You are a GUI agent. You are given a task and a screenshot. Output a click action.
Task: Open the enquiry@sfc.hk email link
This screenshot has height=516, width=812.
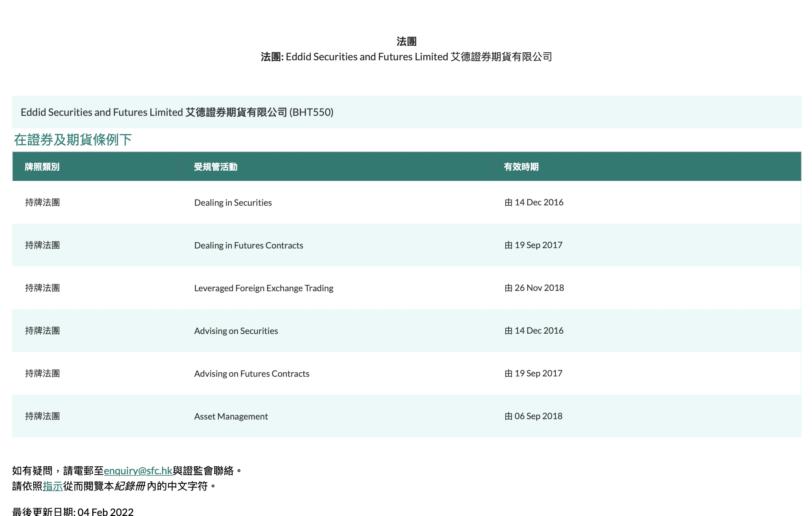point(138,471)
